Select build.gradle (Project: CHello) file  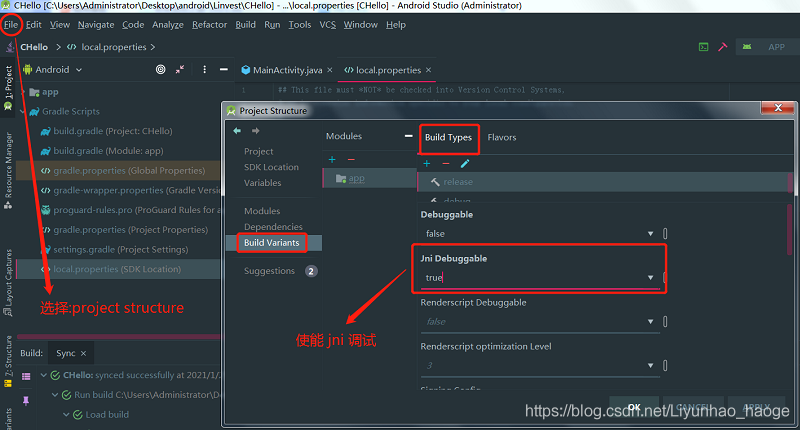click(x=113, y=131)
